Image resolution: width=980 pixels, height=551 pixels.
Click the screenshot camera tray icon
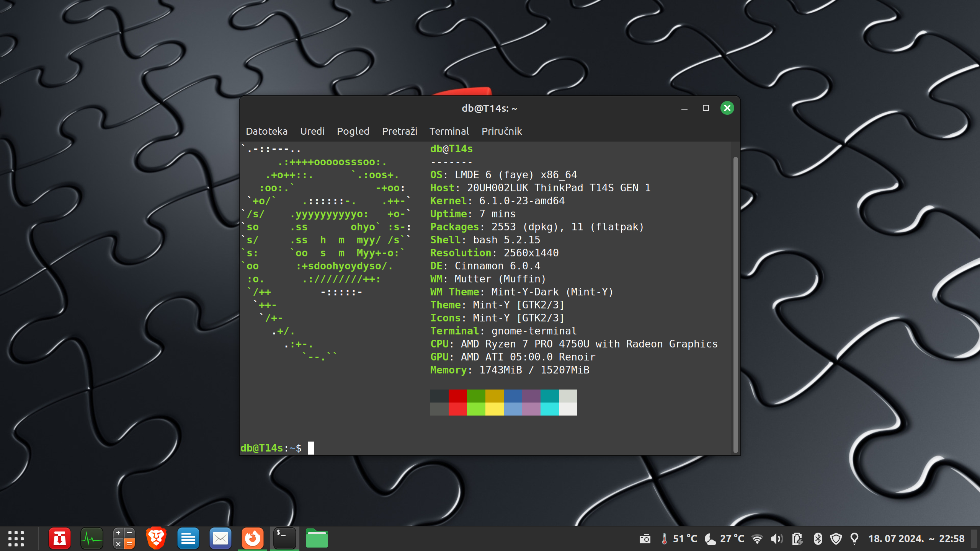(x=645, y=539)
